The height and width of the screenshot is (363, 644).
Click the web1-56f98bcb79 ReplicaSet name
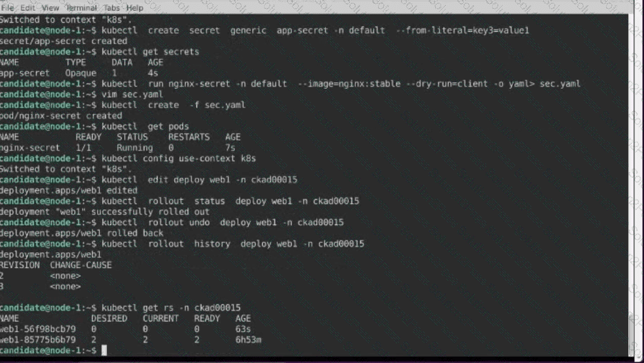tap(38, 329)
